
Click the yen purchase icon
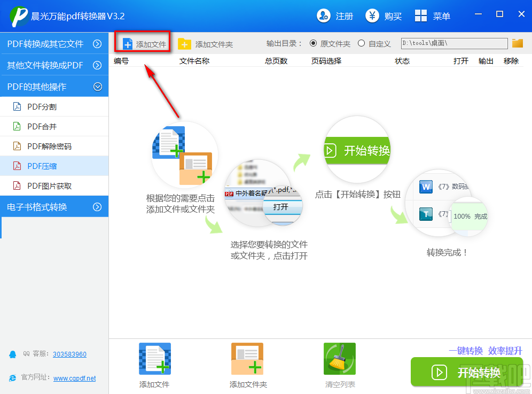[372, 16]
